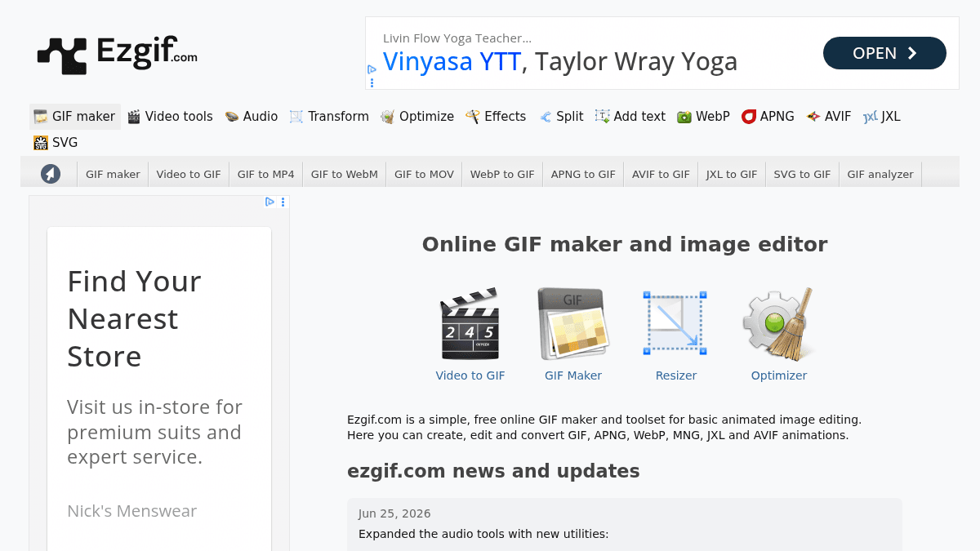This screenshot has height=551, width=980.
Task: Click the Video to GIF text link
Action: 470,375
